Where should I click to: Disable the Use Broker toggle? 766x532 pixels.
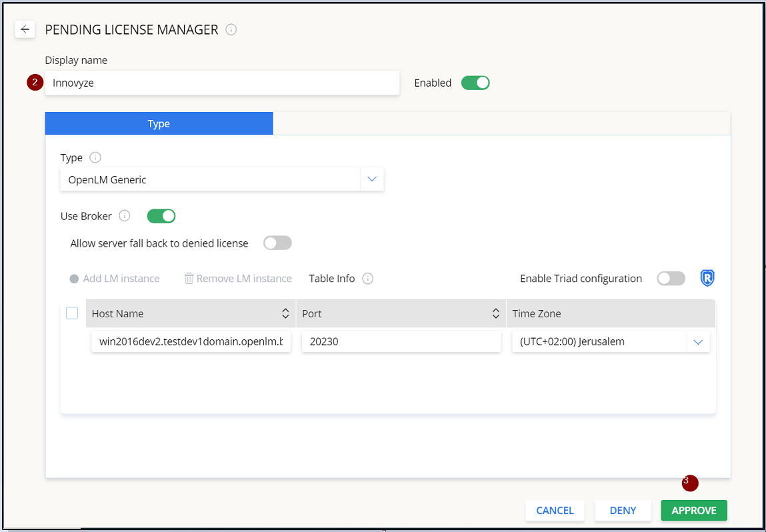click(x=161, y=216)
